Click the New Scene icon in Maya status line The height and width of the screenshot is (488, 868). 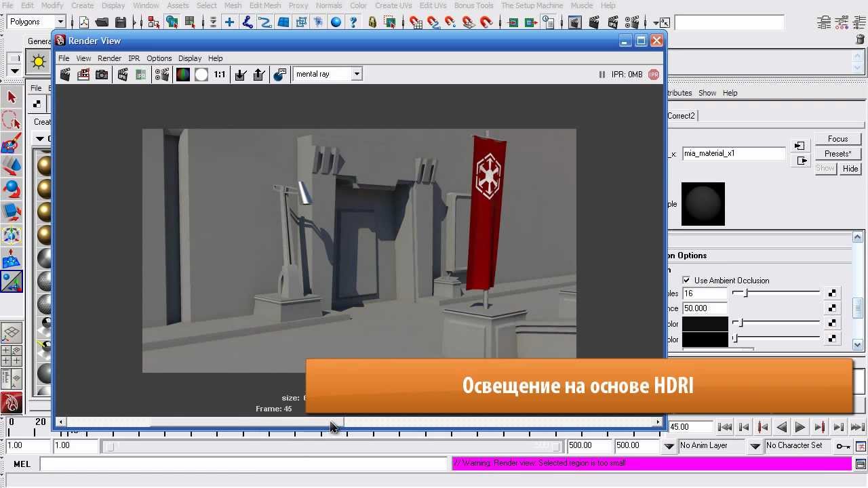[84, 22]
